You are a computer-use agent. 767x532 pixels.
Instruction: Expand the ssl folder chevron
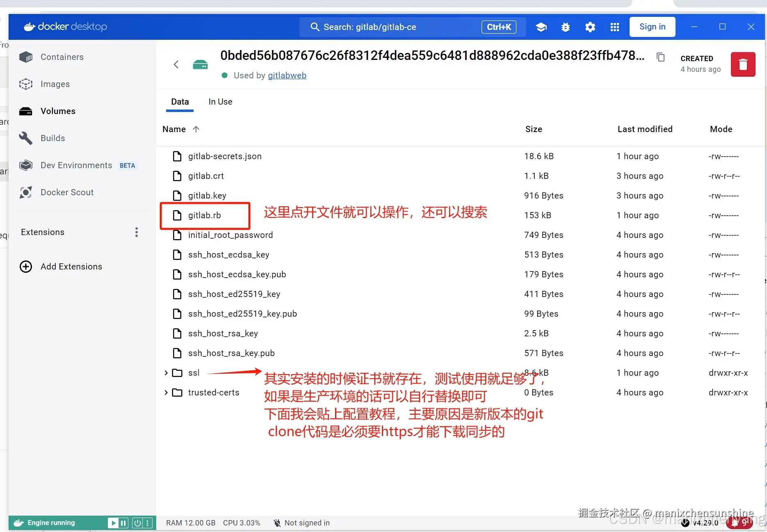pyautogui.click(x=166, y=373)
